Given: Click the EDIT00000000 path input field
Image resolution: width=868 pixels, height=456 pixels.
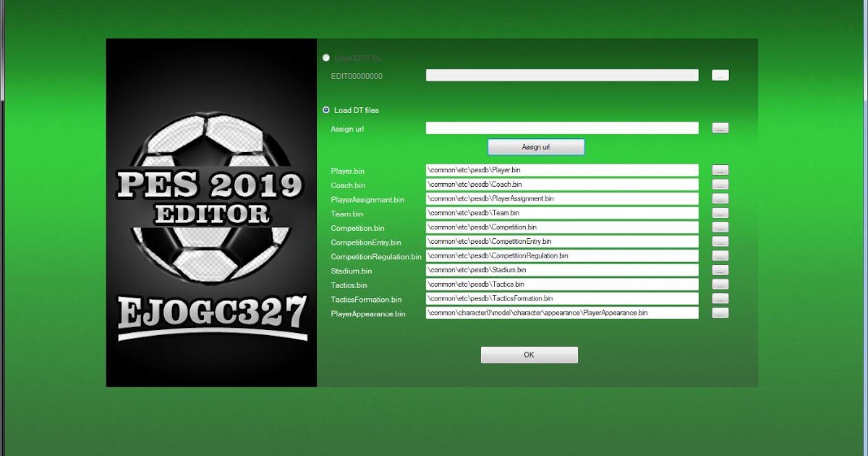Looking at the screenshot, I should 562,75.
